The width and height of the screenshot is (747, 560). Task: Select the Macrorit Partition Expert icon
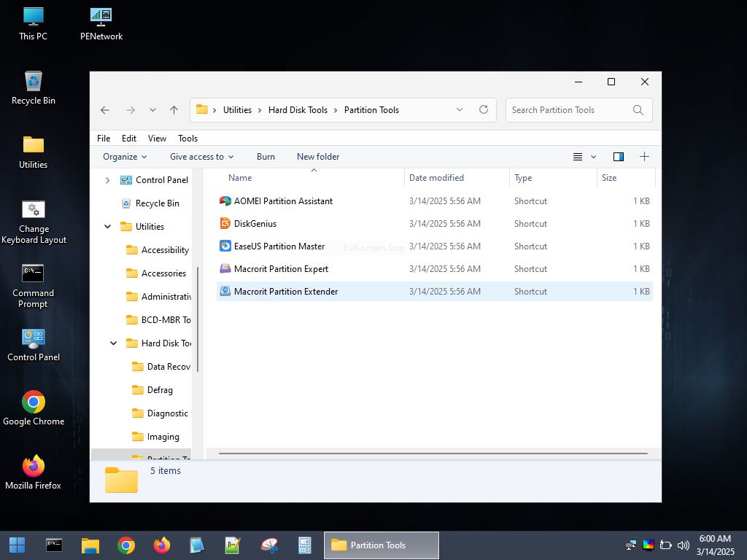[225, 268]
